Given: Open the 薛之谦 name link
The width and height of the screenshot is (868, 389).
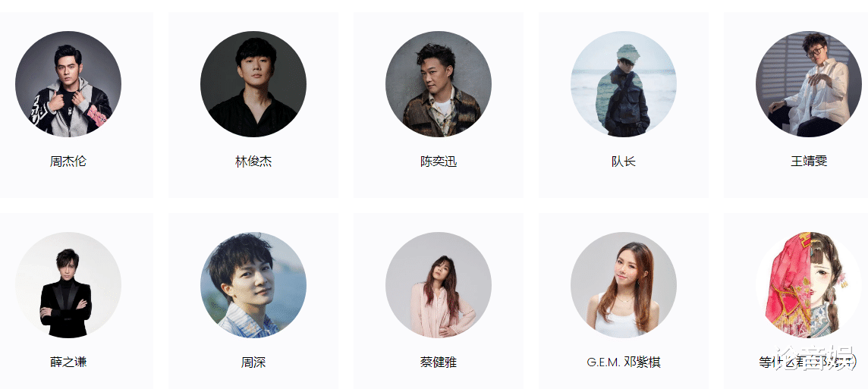Looking at the screenshot, I should point(68,362).
